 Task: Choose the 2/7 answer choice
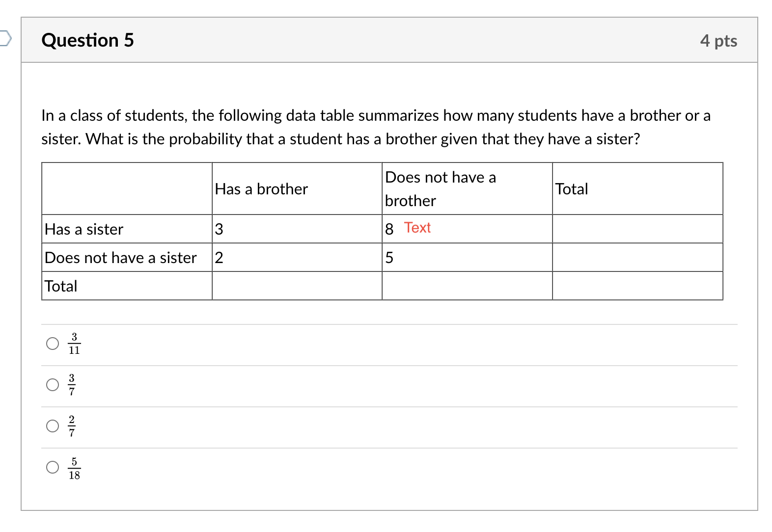(x=52, y=426)
